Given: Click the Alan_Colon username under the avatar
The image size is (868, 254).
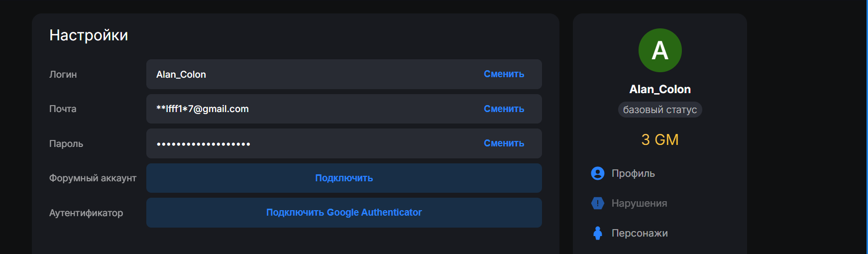Looking at the screenshot, I should click(x=660, y=89).
